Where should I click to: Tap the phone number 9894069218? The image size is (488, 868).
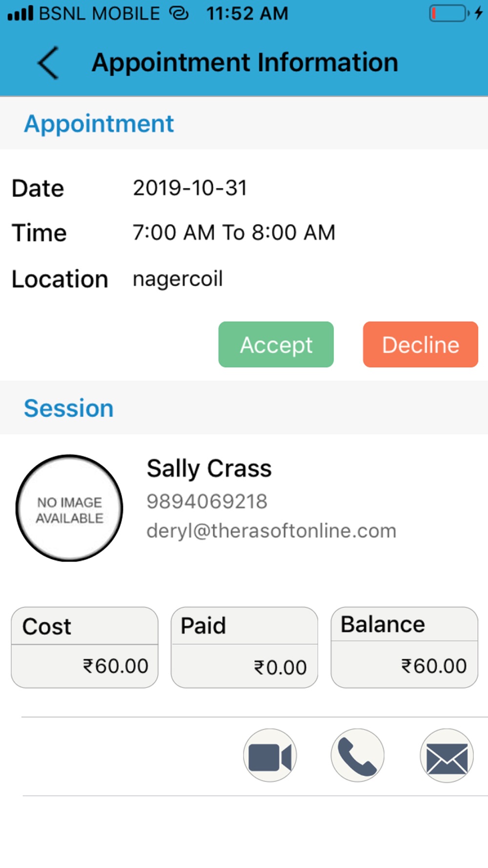(x=207, y=501)
